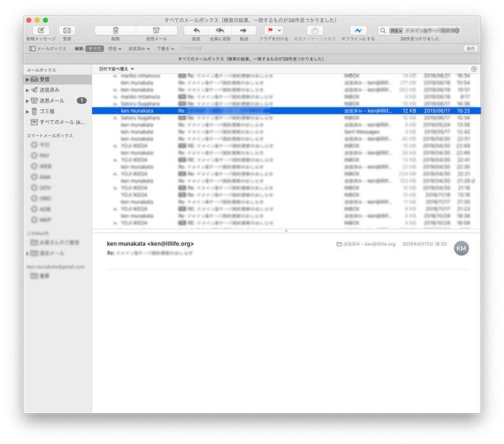Screen dimensions: 504x444
Task: Reply to all with 全員に返信 icon
Action: 219,31
